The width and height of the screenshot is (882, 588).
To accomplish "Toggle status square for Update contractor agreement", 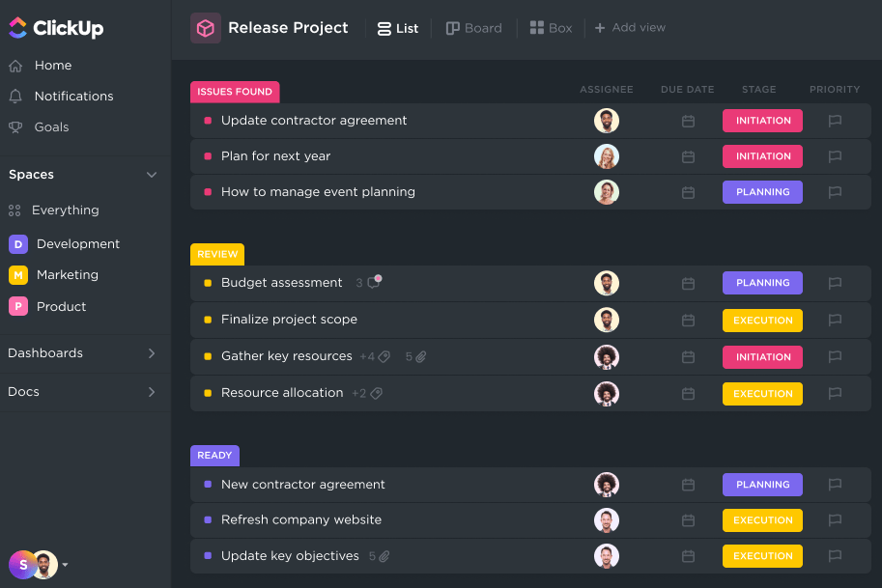I will [x=208, y=121].
